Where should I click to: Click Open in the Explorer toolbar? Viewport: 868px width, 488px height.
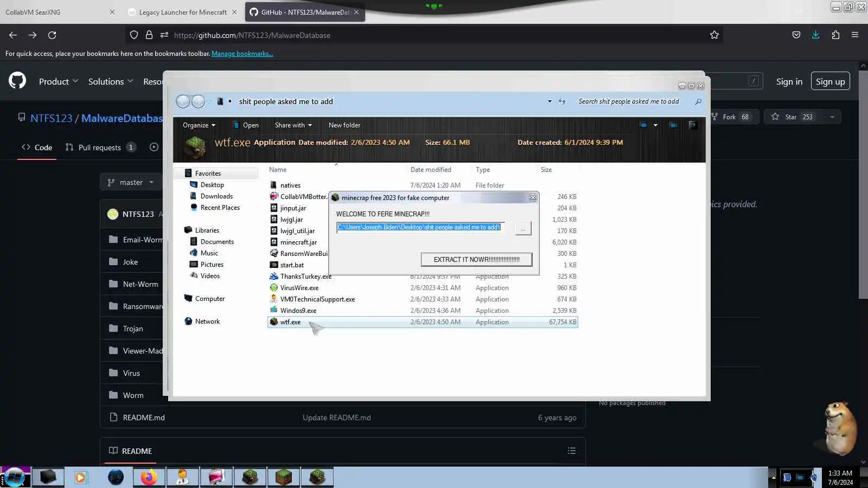pyautogui.click(x=246, y=125)
